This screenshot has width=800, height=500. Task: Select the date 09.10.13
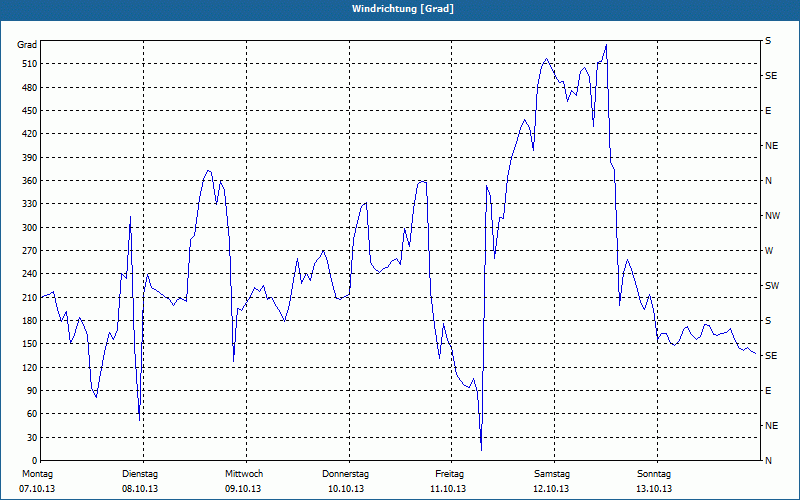pyautogui.click(x=243, y=489)
